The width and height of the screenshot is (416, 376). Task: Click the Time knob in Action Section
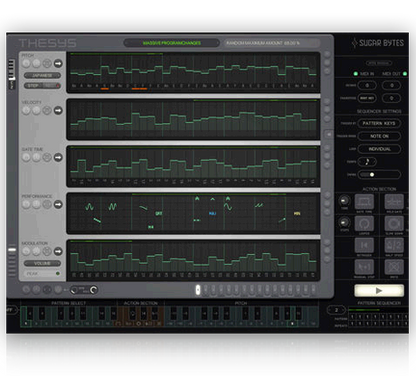click(344, 201)
